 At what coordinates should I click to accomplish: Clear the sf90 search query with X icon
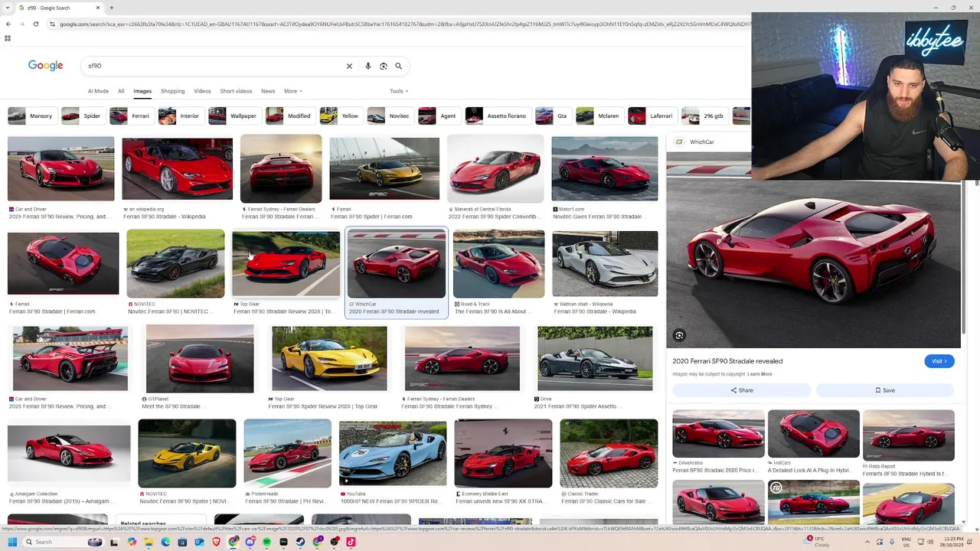pos(349,66)
